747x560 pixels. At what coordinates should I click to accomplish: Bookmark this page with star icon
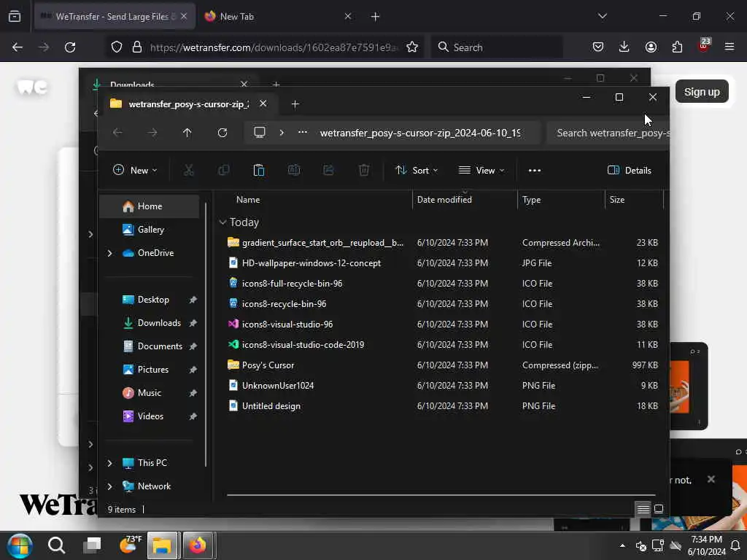pos(412,47)
